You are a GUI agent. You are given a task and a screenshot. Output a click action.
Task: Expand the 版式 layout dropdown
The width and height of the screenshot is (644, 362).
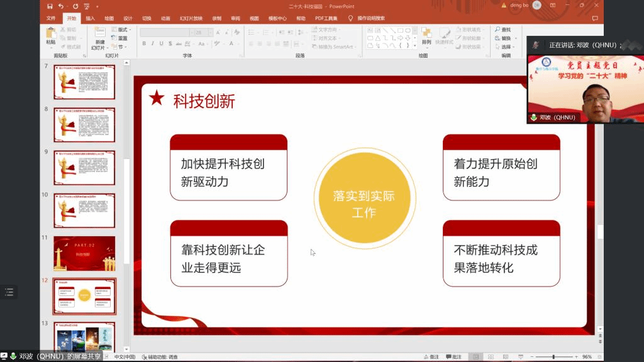[x=121, y=30]
